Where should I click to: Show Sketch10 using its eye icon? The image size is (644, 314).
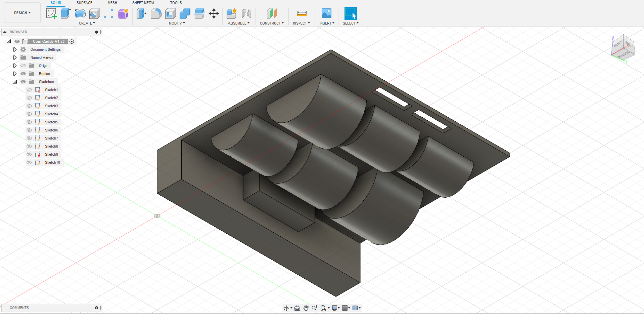[29, 162]
